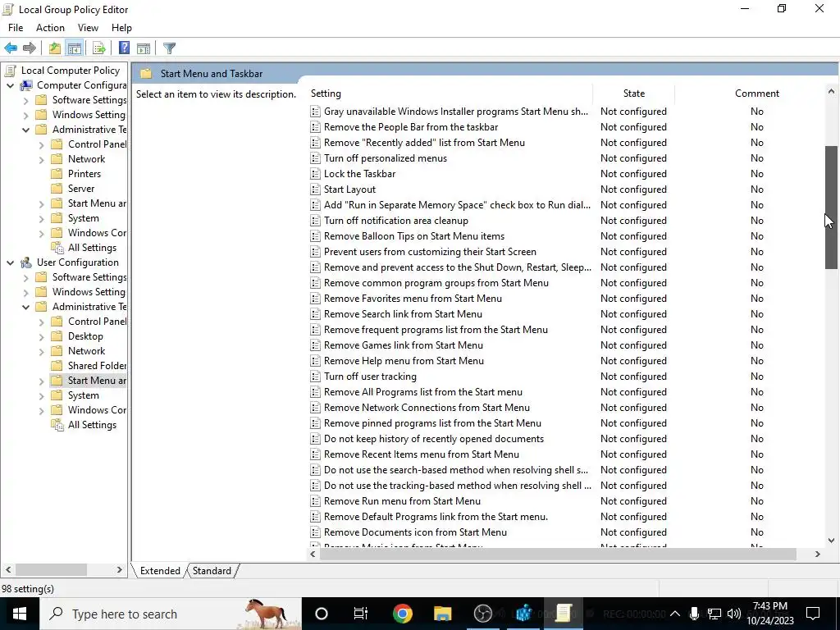
Task: Click the Start Layout policy icon
Action: 316,189
